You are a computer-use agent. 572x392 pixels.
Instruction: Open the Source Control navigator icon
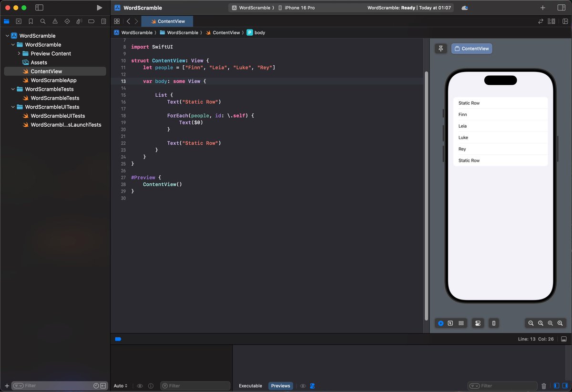(19, 21)
